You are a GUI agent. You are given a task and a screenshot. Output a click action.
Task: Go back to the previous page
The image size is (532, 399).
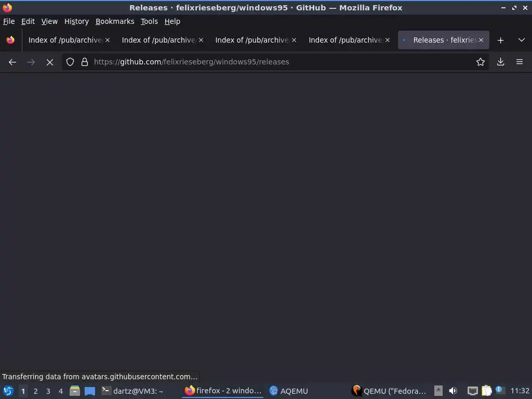(x=12, y=62)
